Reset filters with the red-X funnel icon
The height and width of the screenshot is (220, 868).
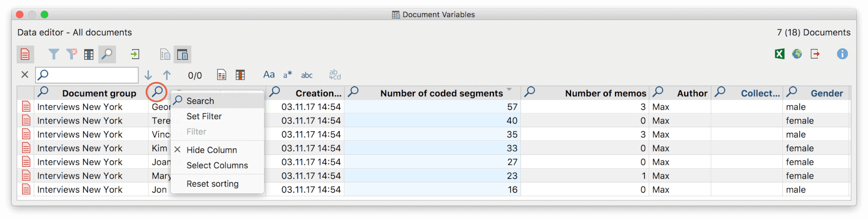(x=71, y=54)
